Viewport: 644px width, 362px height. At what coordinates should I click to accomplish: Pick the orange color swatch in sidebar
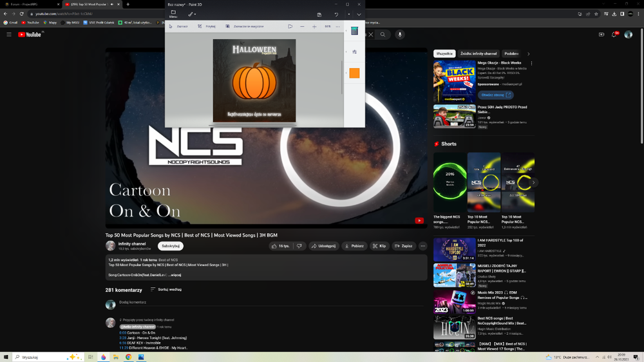(x=354, y=73)
